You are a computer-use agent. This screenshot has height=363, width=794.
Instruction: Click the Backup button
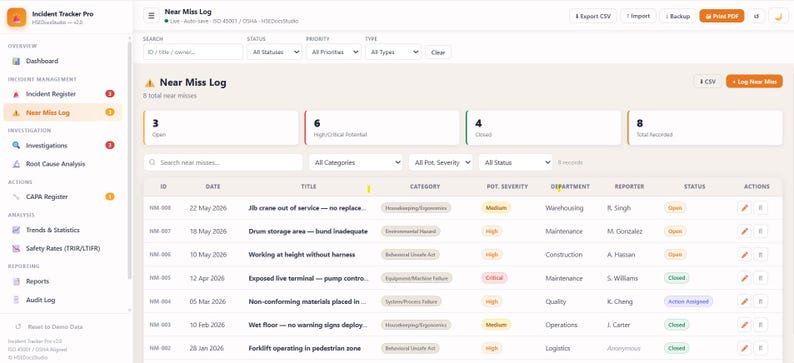(x=678, y=16)
